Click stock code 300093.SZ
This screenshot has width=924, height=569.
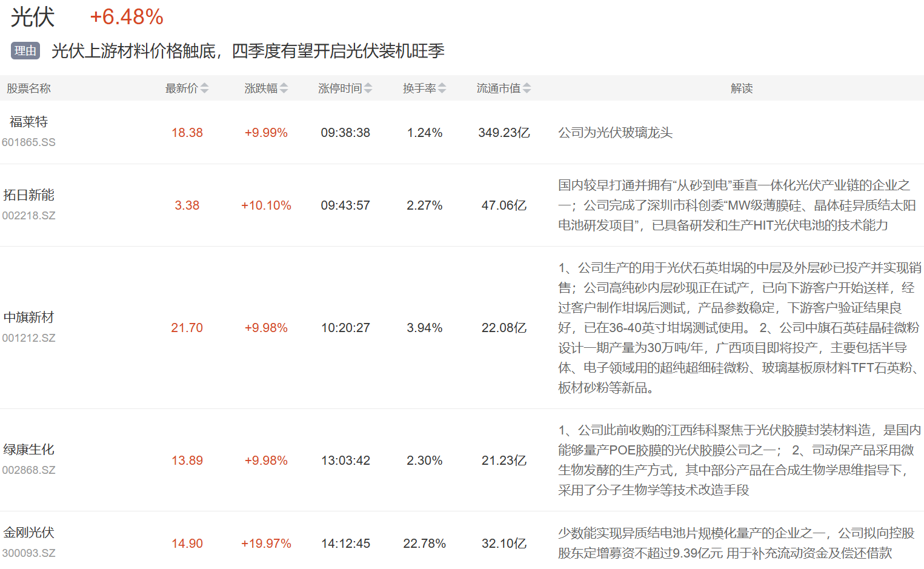tap(28, 553)
